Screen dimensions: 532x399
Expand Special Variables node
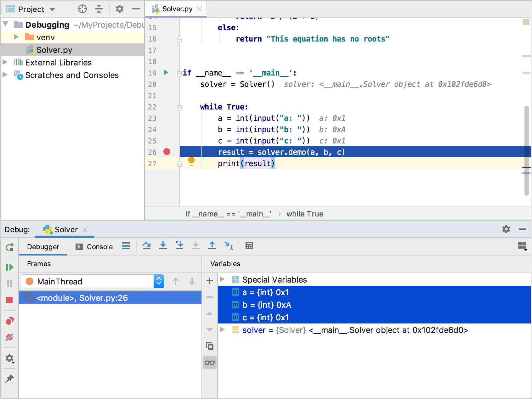(222, 279)
